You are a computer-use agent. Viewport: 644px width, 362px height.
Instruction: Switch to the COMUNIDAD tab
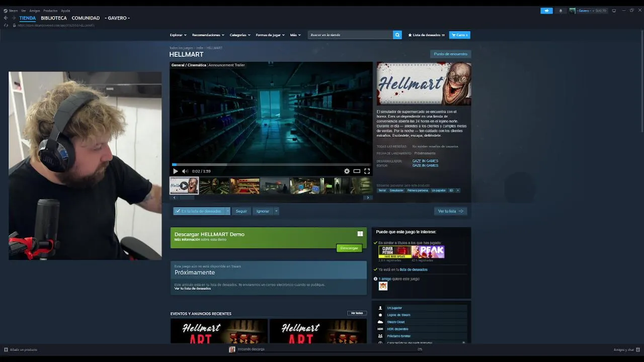click(86, 18)
